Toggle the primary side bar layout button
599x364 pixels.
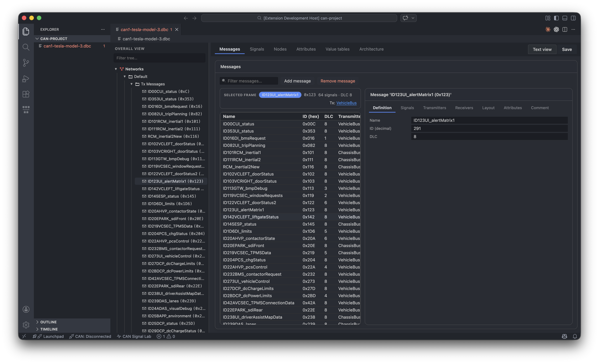[556, 18]
